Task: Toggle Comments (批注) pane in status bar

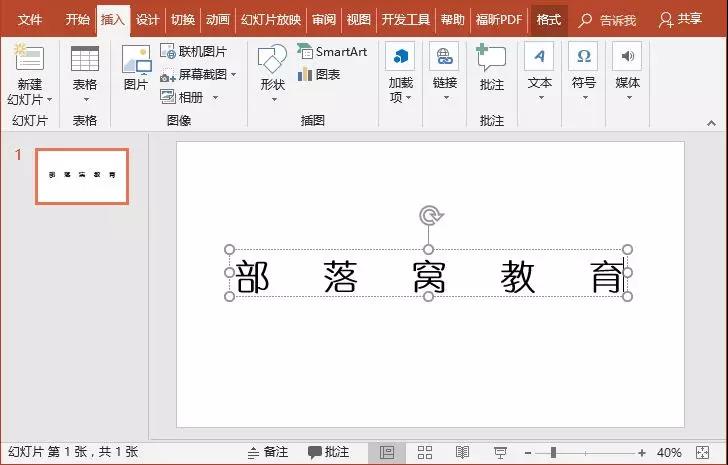Action: pos(328,452)
